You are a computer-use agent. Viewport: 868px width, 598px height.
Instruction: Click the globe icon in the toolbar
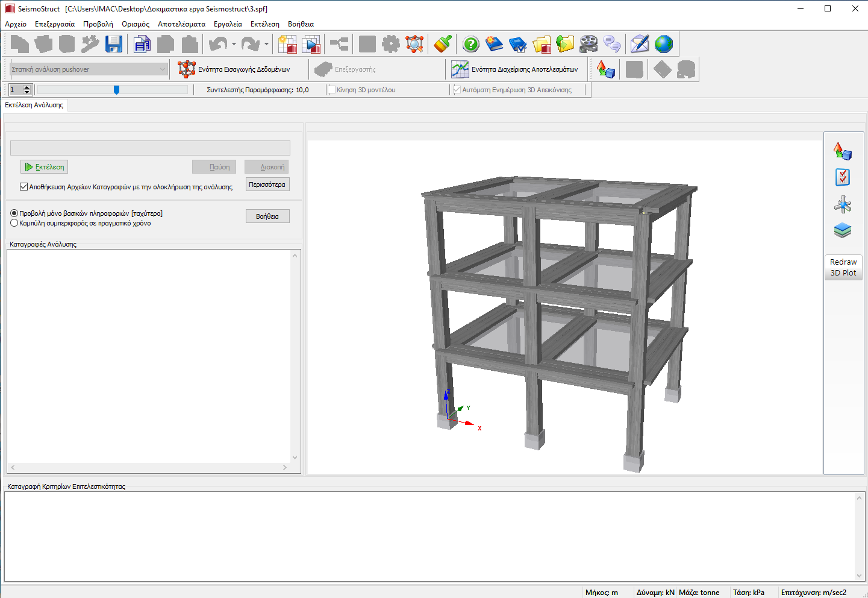[x=663, y=44]
